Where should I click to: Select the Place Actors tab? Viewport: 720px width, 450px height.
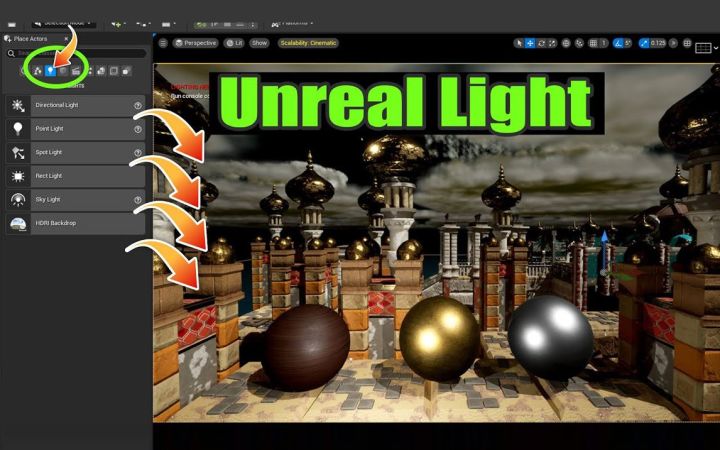coord(30,39)
